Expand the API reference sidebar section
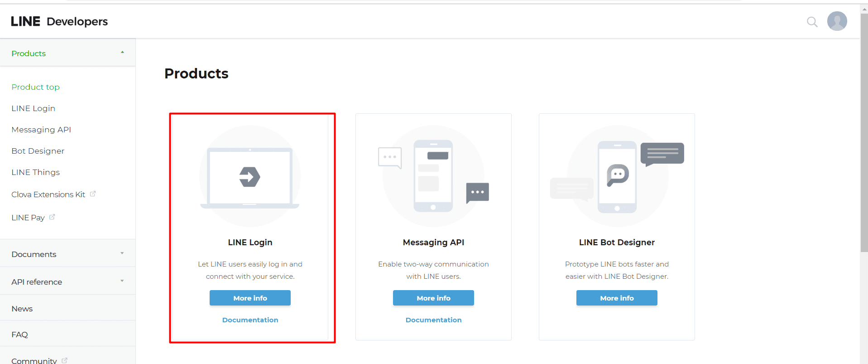Viewport: 868px width, 364px height. (68, 281)
